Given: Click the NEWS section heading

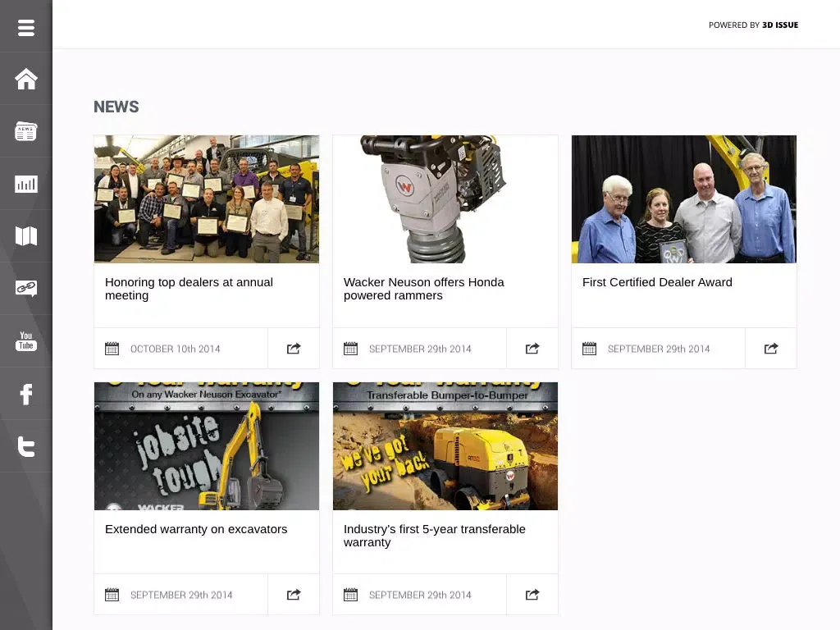Looking at the screenshot, I should [x=116, y=107].
